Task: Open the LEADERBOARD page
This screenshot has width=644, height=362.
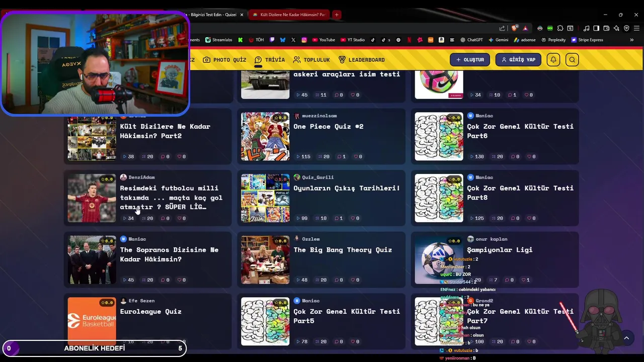Action: (x=361, y=60)
